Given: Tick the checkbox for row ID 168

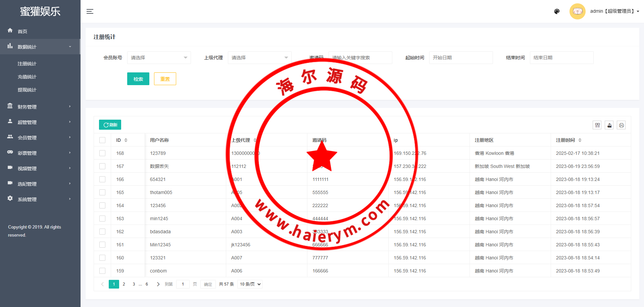Looking at the screenshot, I should pos(102,153).
